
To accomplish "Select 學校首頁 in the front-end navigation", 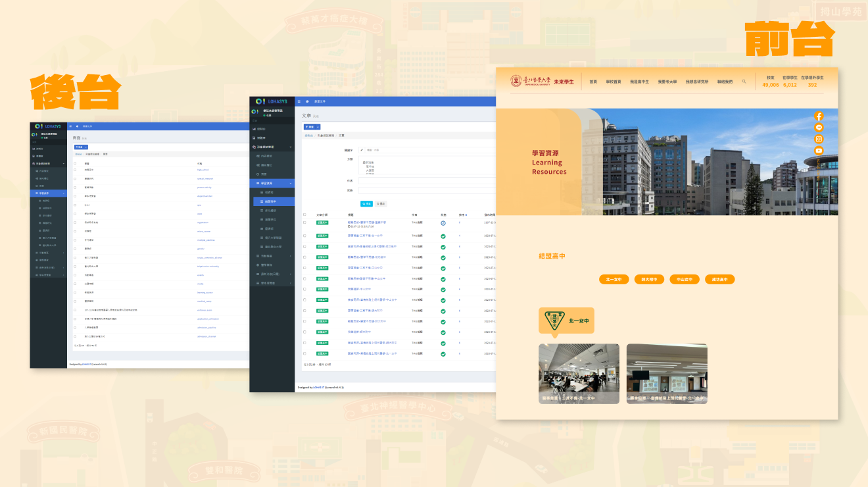I will pos(614,82).
